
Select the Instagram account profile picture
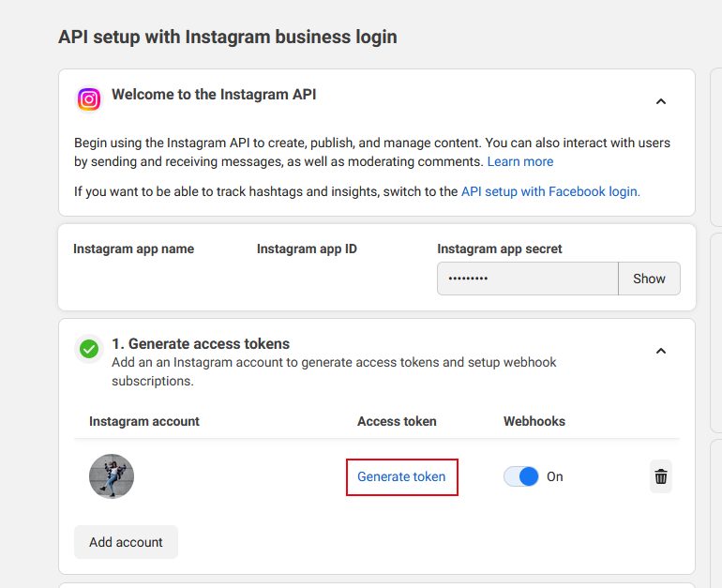click(x=112, y=476)
